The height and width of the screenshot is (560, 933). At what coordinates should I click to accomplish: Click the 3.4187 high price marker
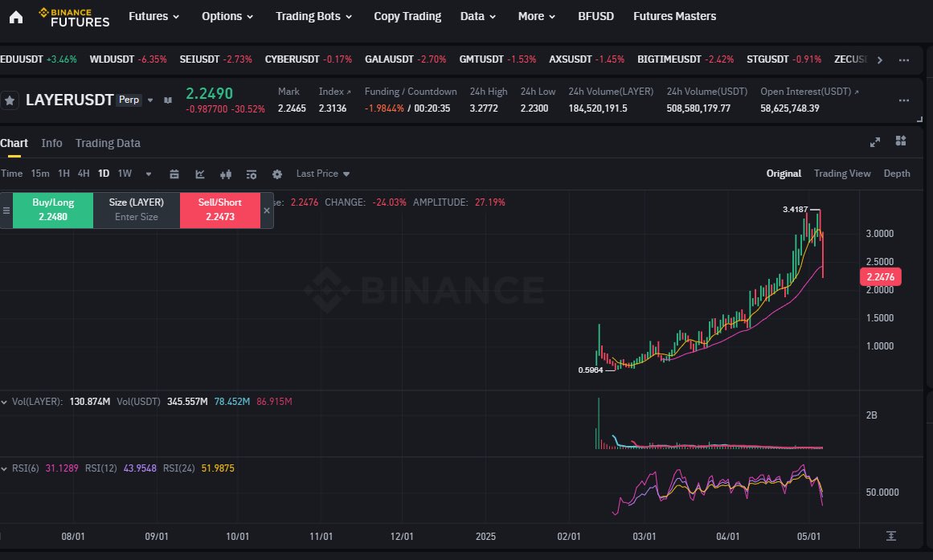coord(796,210)
